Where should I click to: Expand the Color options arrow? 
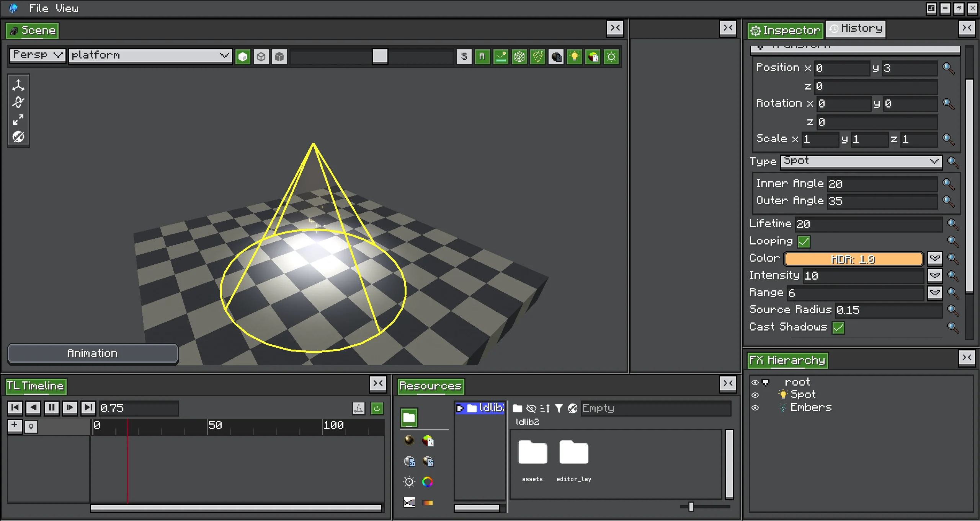point(935,258)
